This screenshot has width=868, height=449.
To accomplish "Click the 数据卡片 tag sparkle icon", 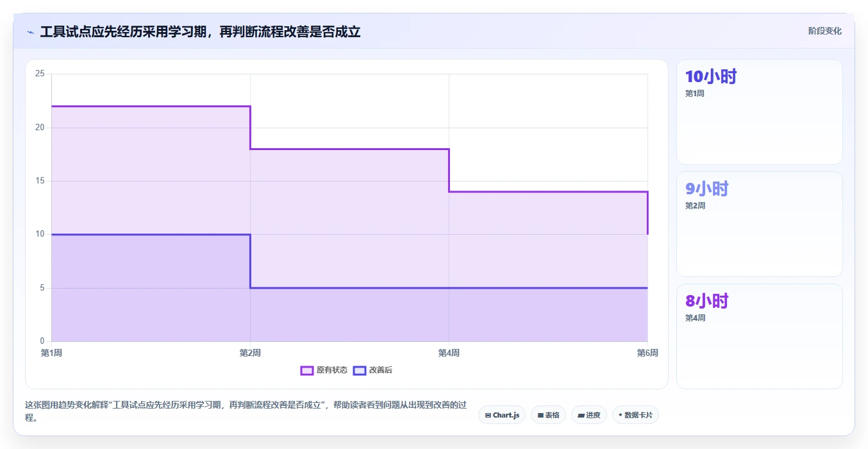I will (621, 415).
